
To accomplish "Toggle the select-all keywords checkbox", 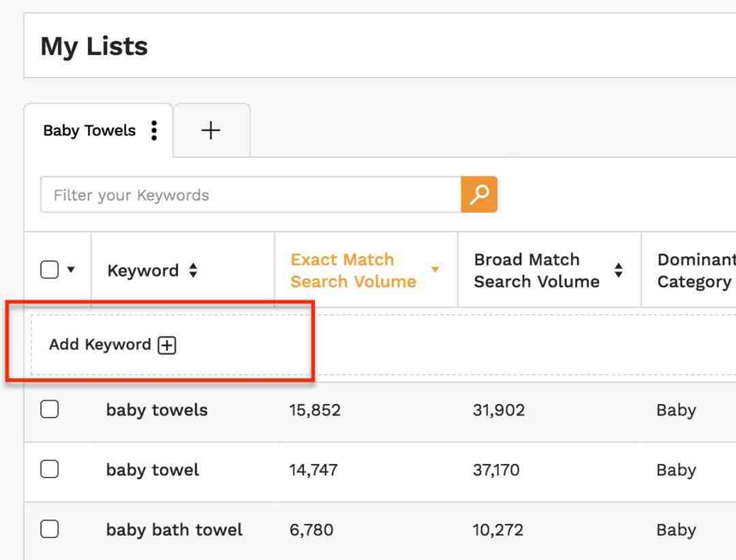I will point(50,270).
